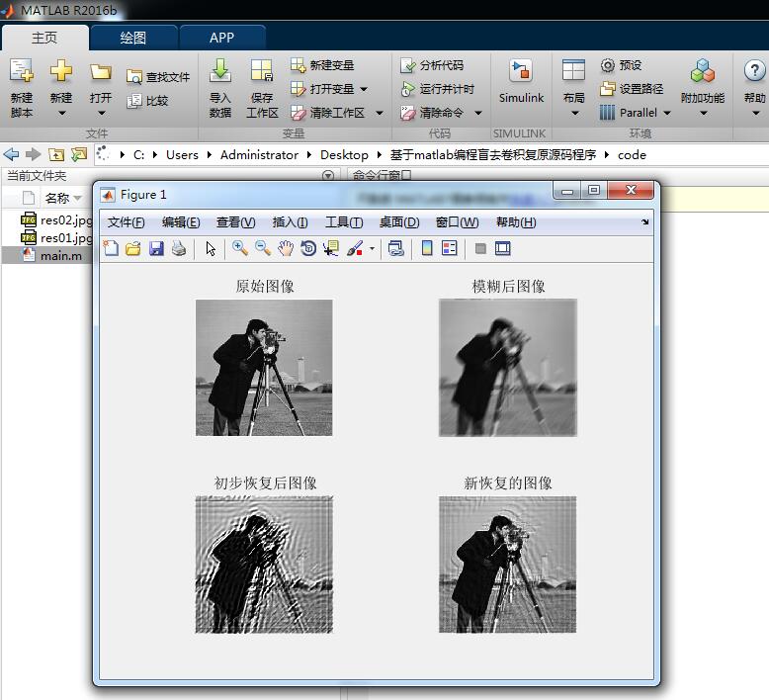The width and height of the screenshot is (769, 700).
Task: Open the Edit 编辑(E) menu in Figure 1
Action: [x=181, y=222]
